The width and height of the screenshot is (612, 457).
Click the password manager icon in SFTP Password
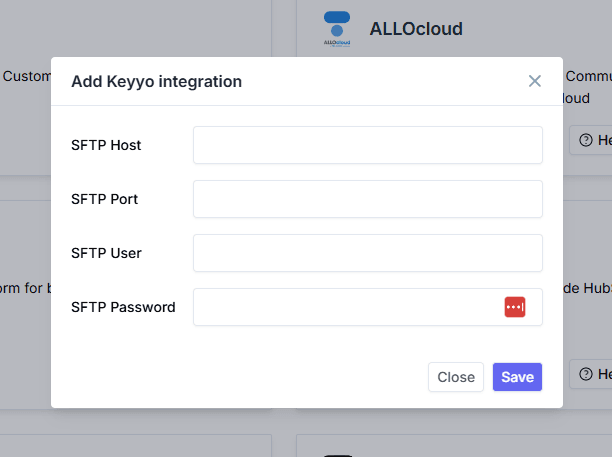coord(515,307)
